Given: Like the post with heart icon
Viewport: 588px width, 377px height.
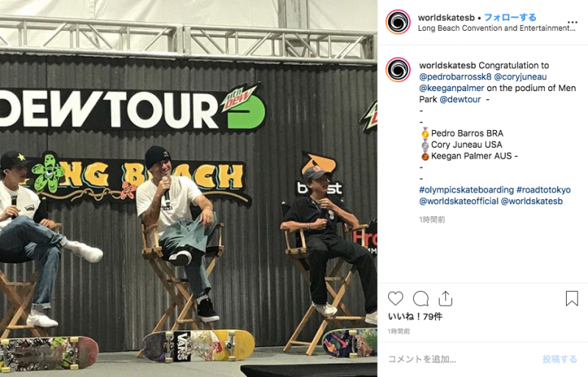Looking at the screenshot, I should 395,298.
